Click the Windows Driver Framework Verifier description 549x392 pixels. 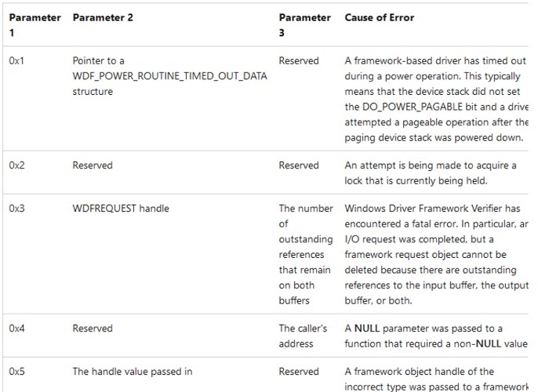432,209
